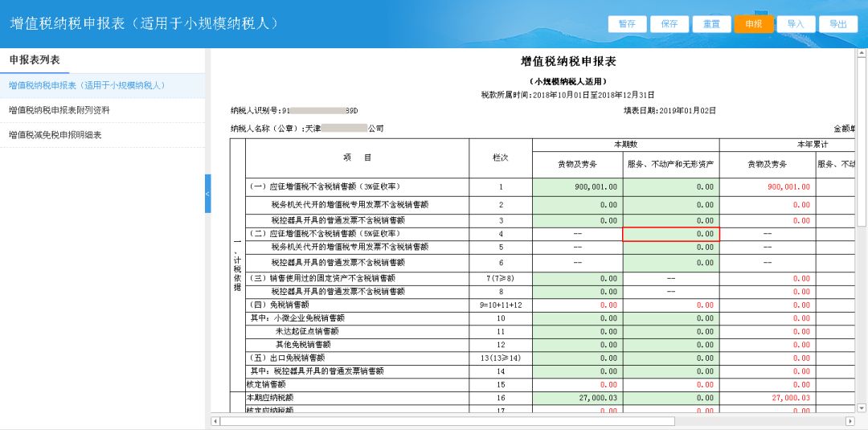This screenshot has height=430, width=868.
Task: Click label （五）出口免税销售额
Action: [286, 358]
